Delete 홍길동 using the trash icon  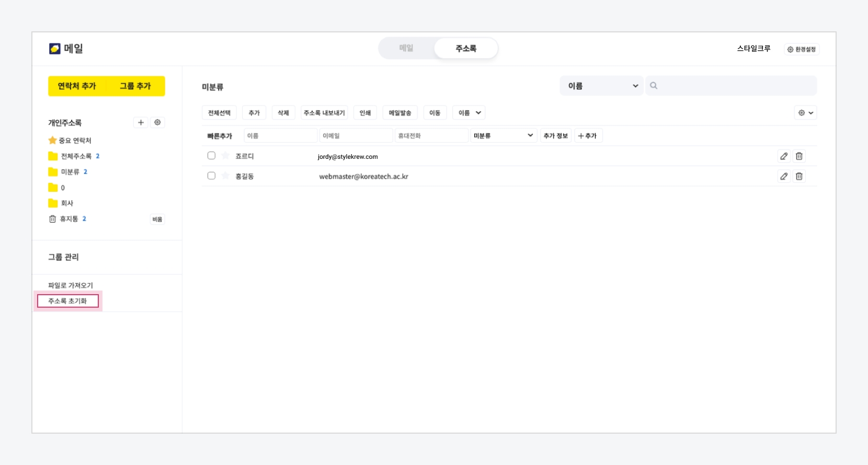(799, 177)
